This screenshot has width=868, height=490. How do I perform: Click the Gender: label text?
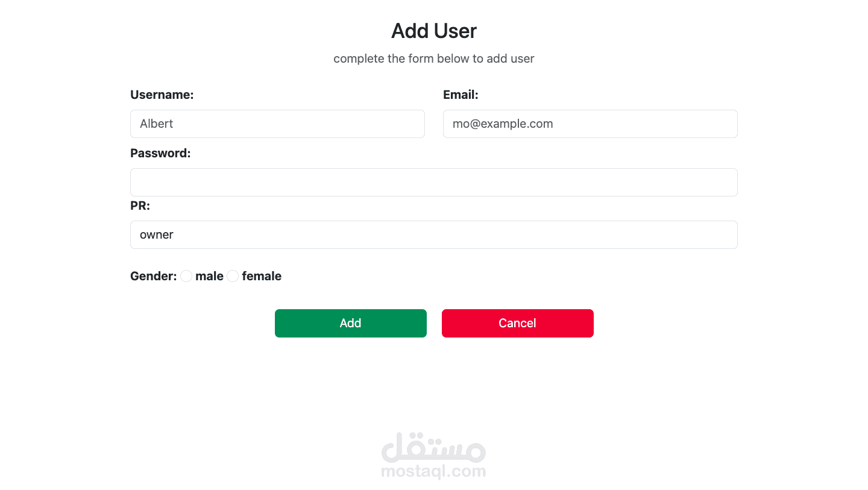[x=154, y=276]
